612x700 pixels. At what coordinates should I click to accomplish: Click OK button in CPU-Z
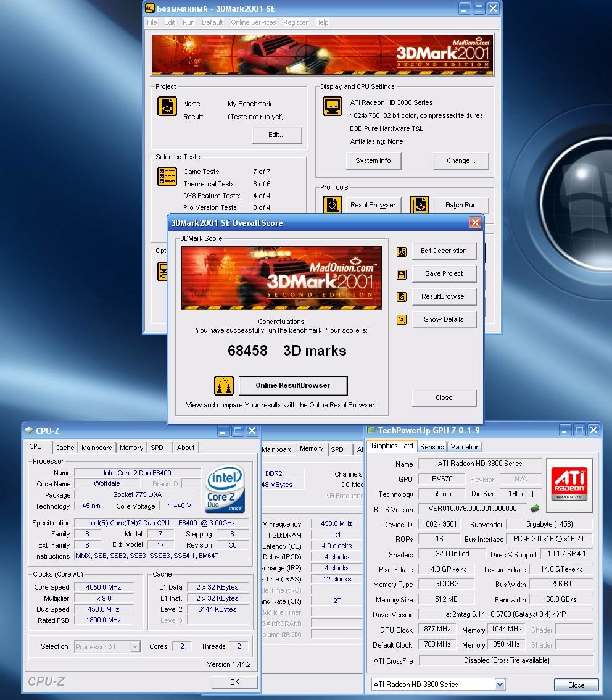coord(234,681)
